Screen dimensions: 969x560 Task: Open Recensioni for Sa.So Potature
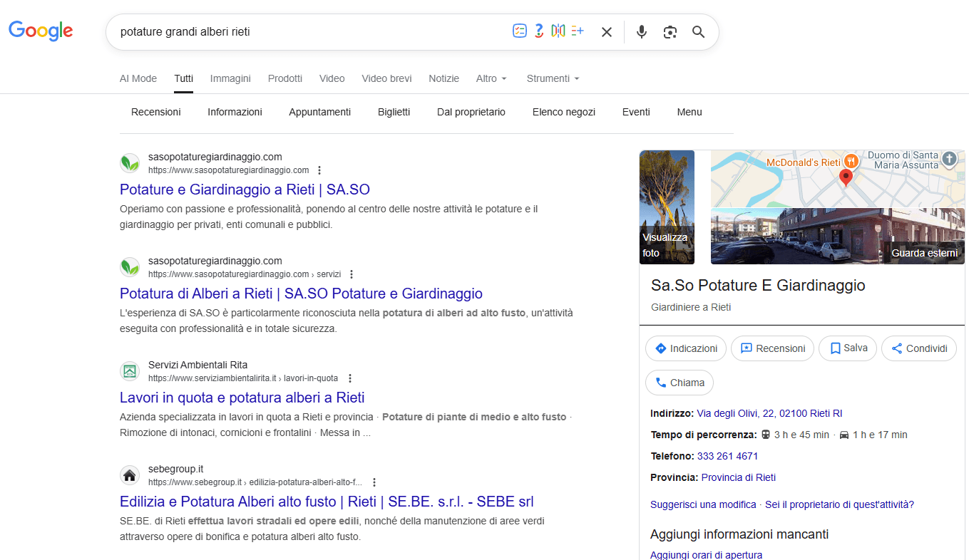tap(772, 348)
